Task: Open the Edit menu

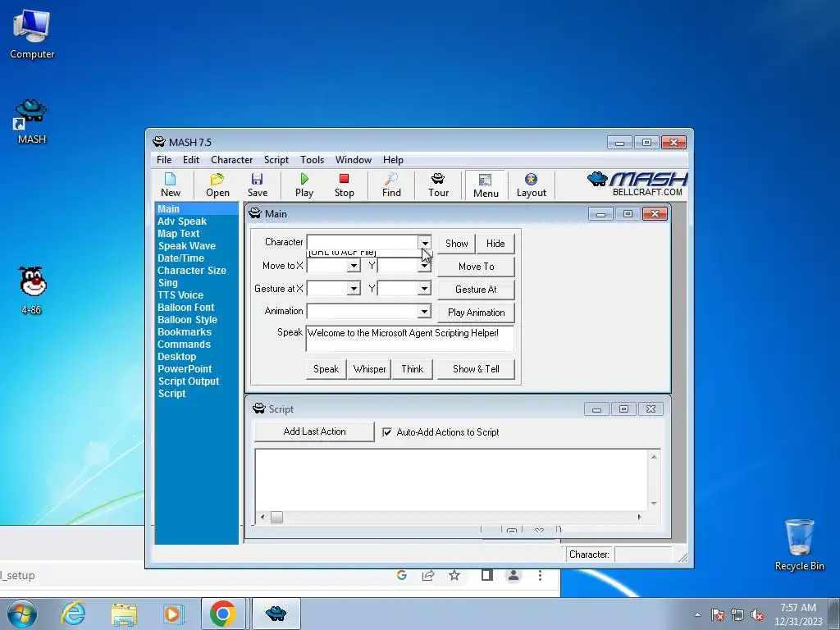Action: click(190, 160)
